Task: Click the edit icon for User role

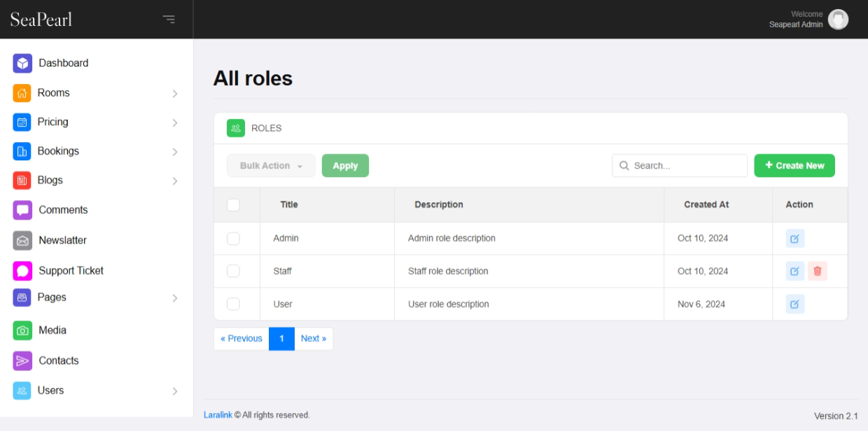Action: click(794, 304)
